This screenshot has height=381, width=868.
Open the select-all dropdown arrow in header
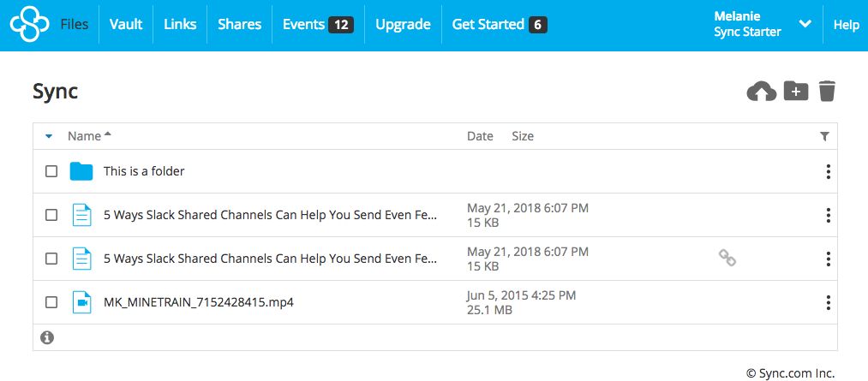pos(49,136)
